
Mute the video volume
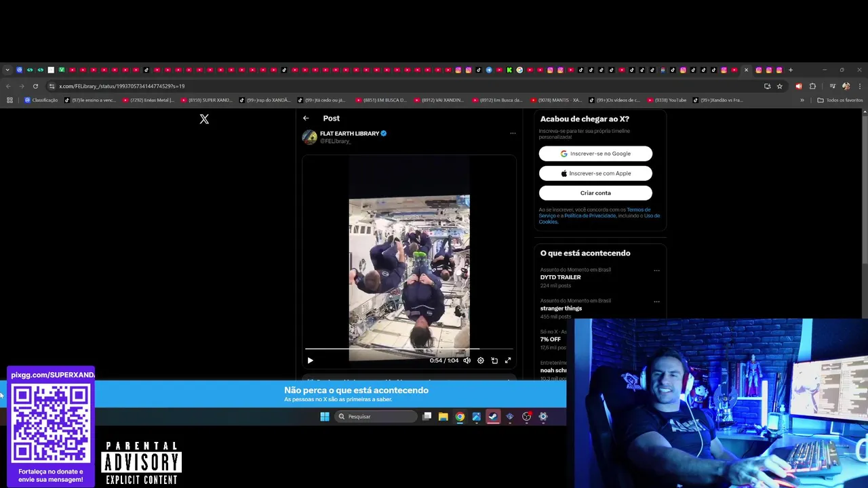coord(467,361)
